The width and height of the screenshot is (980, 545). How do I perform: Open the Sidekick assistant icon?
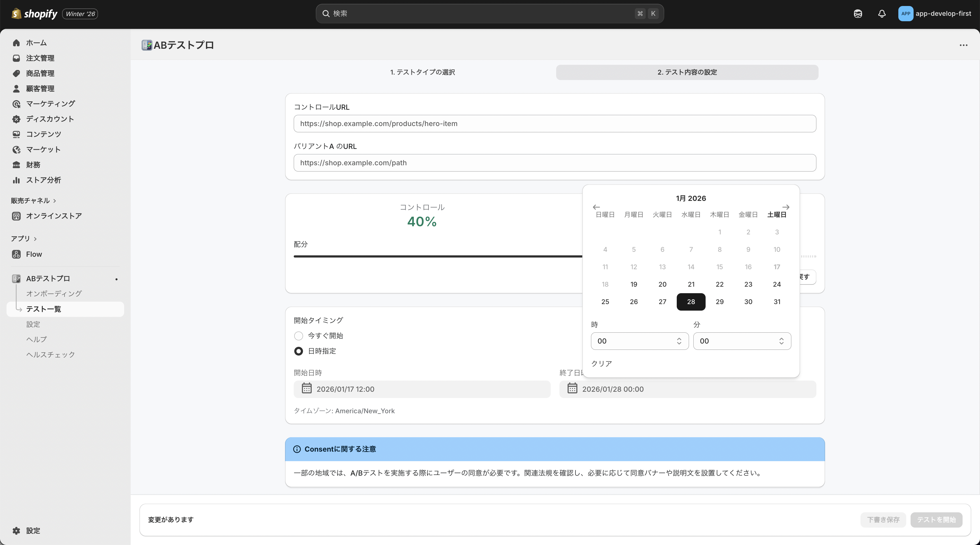857,14
